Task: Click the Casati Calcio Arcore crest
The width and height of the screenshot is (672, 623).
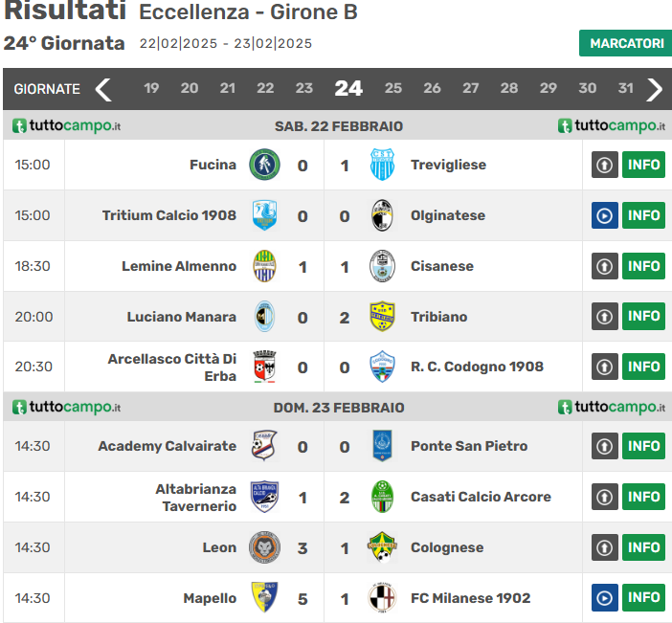Action: (x=382, y=497)
